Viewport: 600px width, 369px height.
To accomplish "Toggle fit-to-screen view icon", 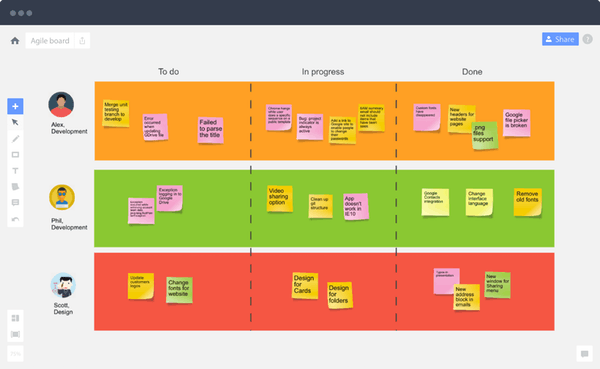I will click(x=15, y=334).
